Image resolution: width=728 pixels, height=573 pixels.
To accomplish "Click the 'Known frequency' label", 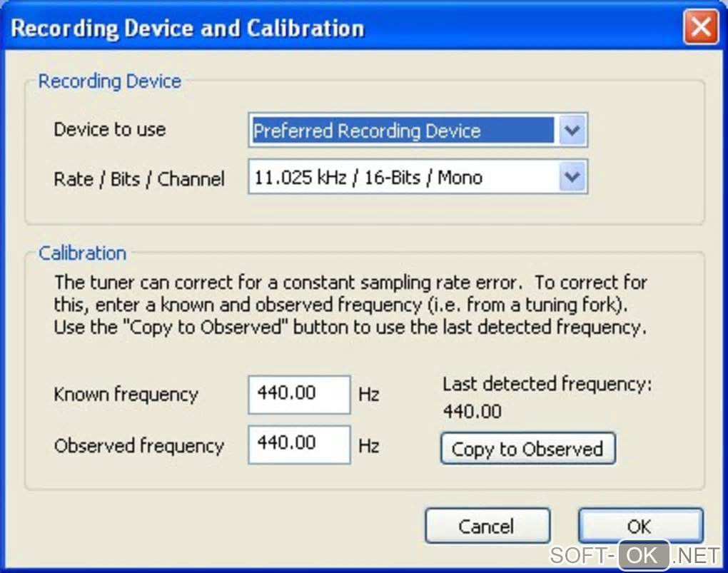I will tap(126, 394).
